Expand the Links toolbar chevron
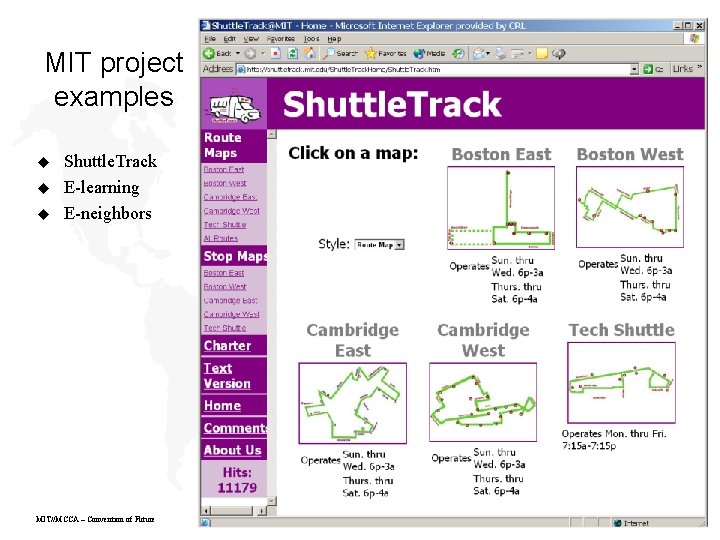 (699, 68)
